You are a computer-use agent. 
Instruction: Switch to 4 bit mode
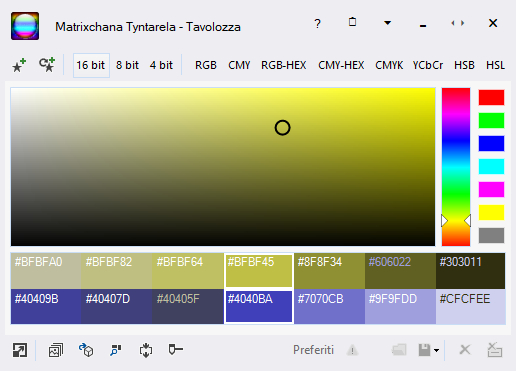tap(161, 65)
